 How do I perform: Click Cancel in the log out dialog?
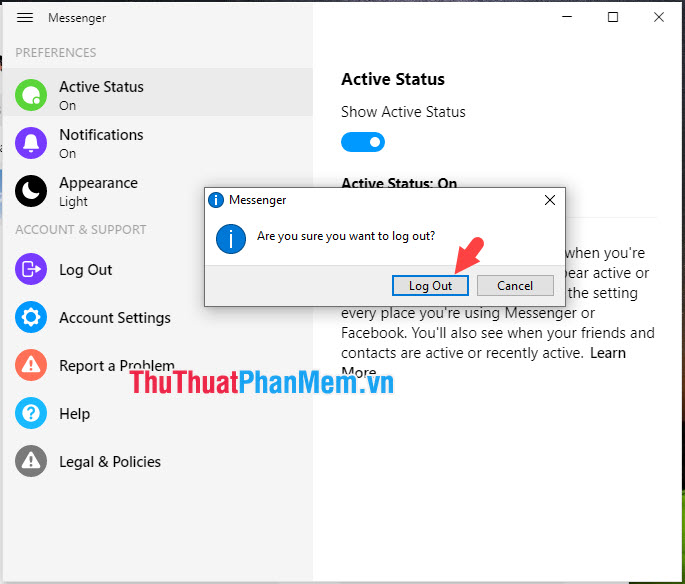pyautogui.click(x=515, y=286)
